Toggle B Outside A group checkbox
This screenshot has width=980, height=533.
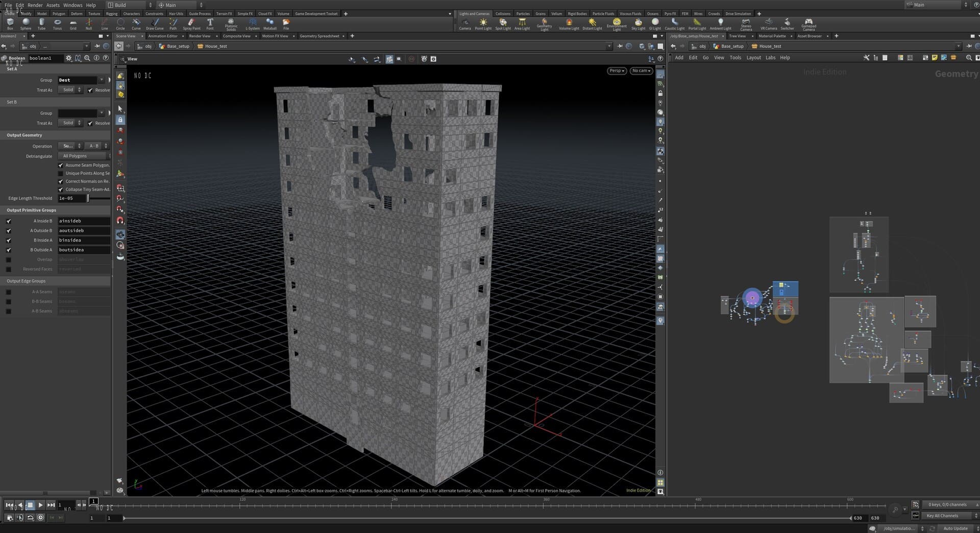click(9, 250)
